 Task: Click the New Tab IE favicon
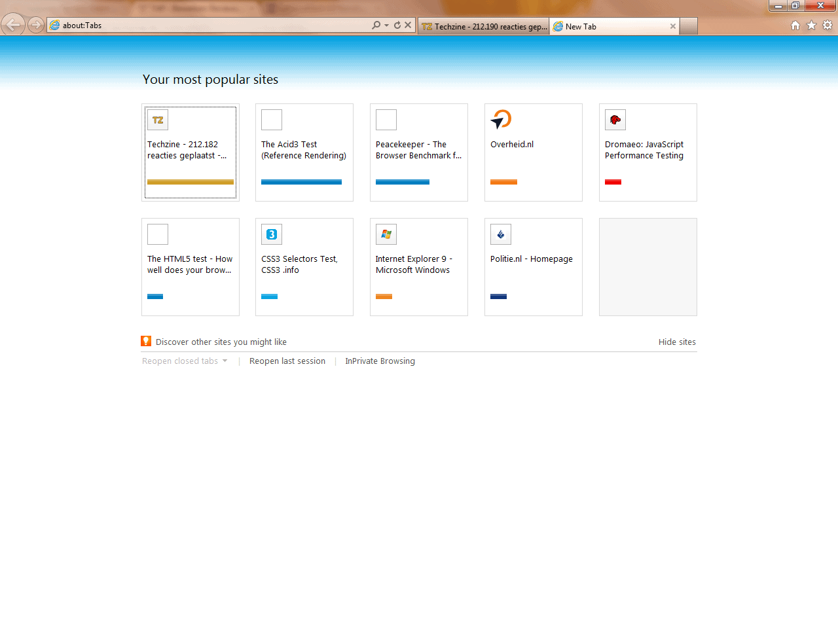[558, 26]
